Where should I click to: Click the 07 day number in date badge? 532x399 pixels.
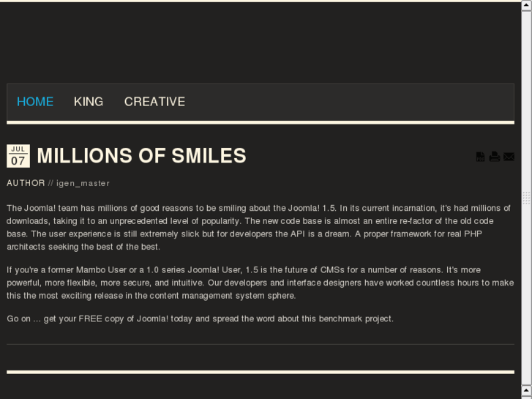[18, 161]
